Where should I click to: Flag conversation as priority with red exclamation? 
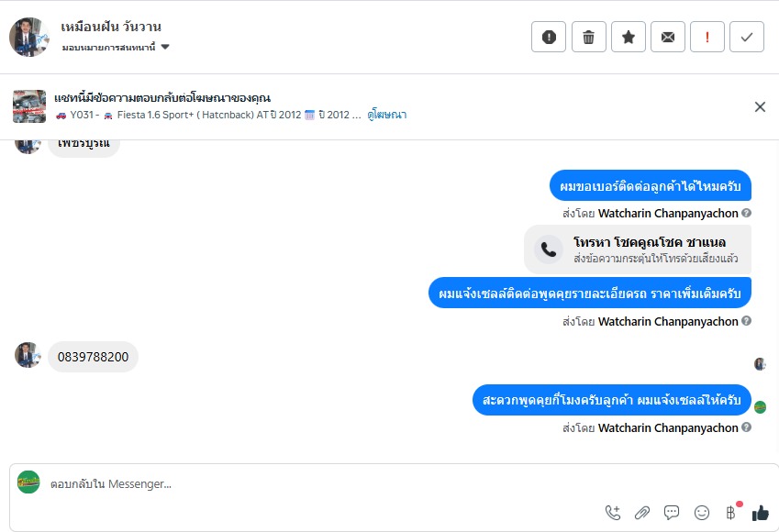coord(707,37)
